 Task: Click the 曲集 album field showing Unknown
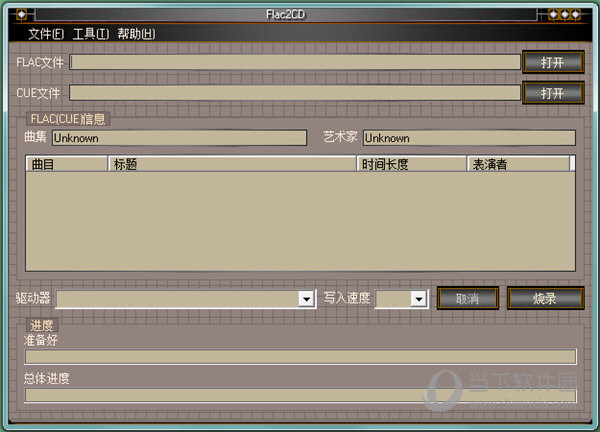(179, 138)
